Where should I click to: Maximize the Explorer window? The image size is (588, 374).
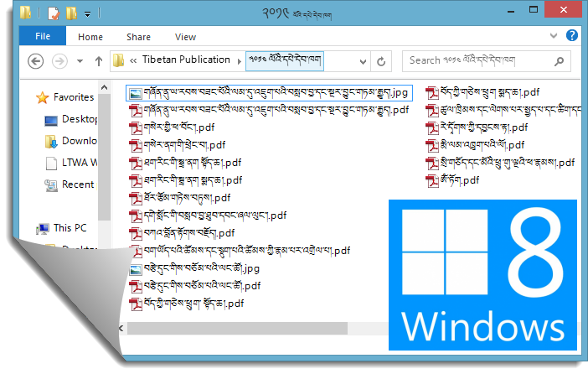coord(534,10)
